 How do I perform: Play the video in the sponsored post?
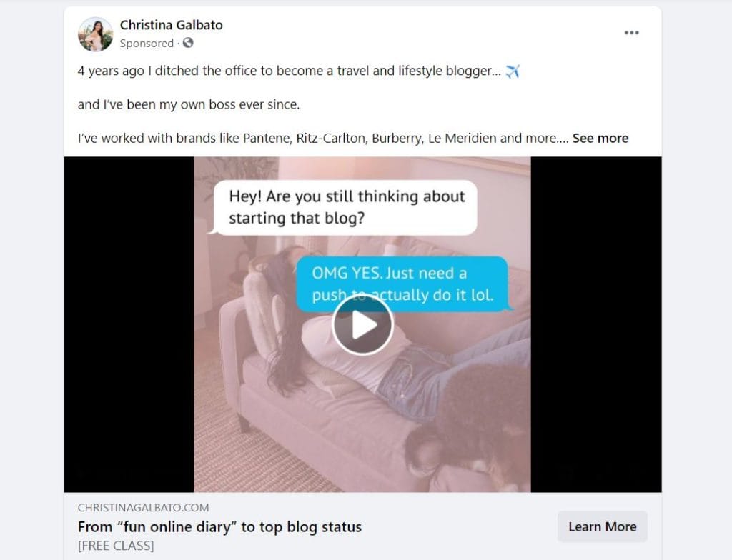pos(362,325)
